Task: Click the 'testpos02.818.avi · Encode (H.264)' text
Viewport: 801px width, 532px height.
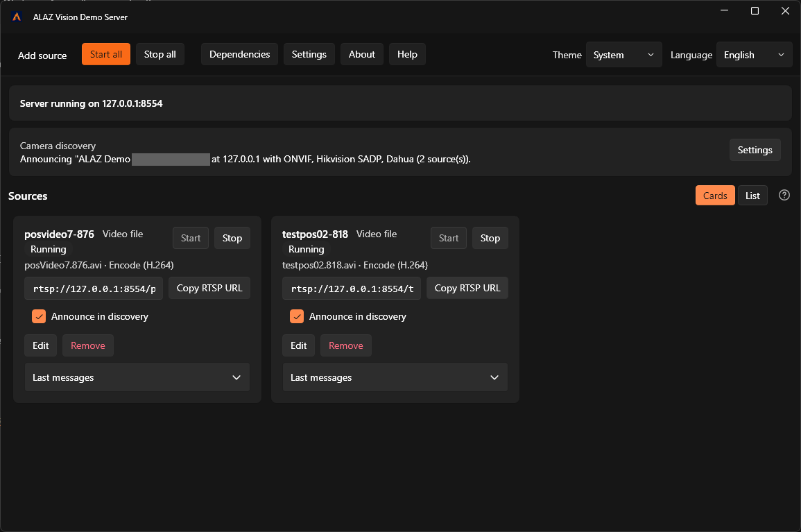Action: (x=355, y=265)
